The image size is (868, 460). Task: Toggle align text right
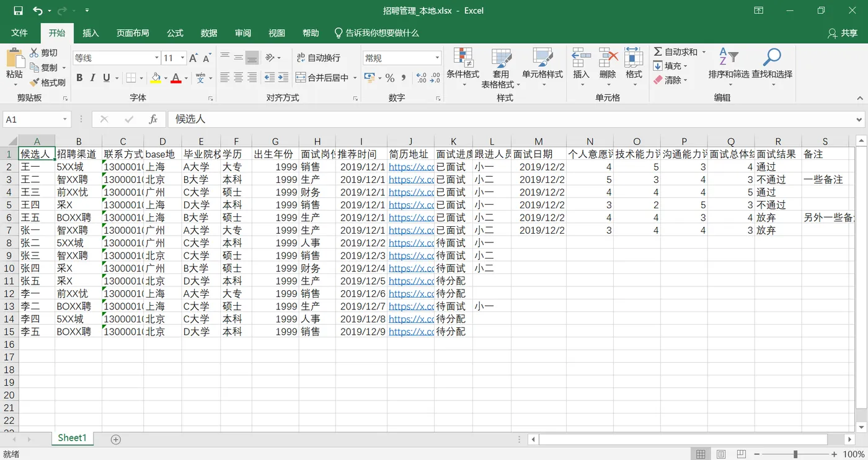(252, 77)
